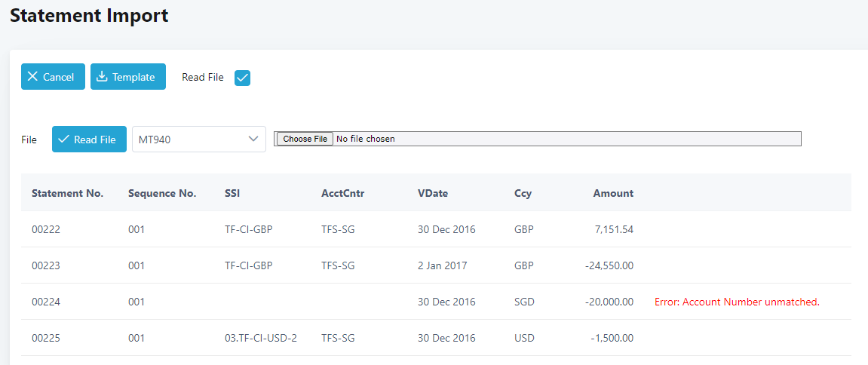This screenshot has height=365, width=868.
Task: Select statement row 00225 with USD currency
Action: pyautogui.click(x=436, y=338)
